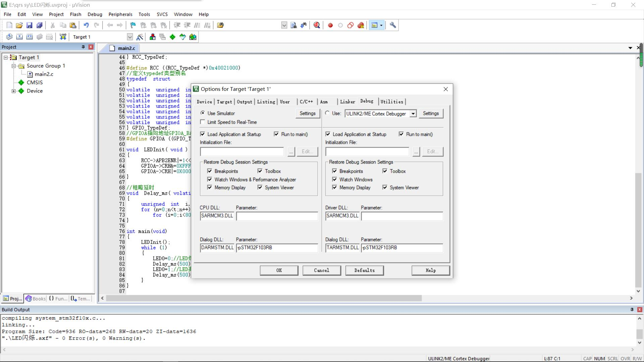
Task: Click the OK button
Action: pyautogui.click(x=279, y=270)
